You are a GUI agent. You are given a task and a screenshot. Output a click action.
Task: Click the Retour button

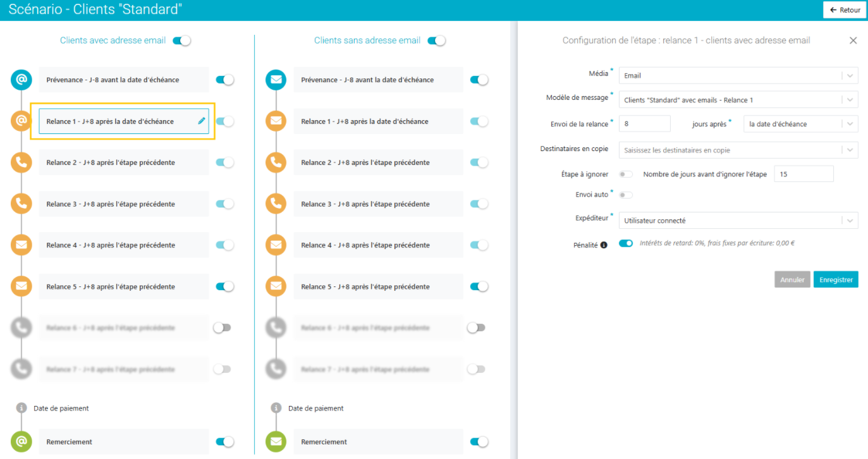[x=845, y=9]
